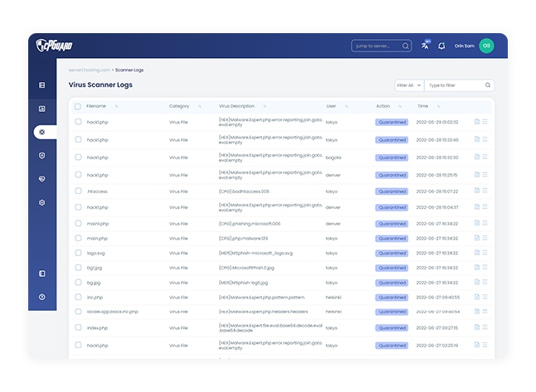View file icon for .htaccess row
Viewport: 536px width, 392px height.
click(x=477, y=191)
